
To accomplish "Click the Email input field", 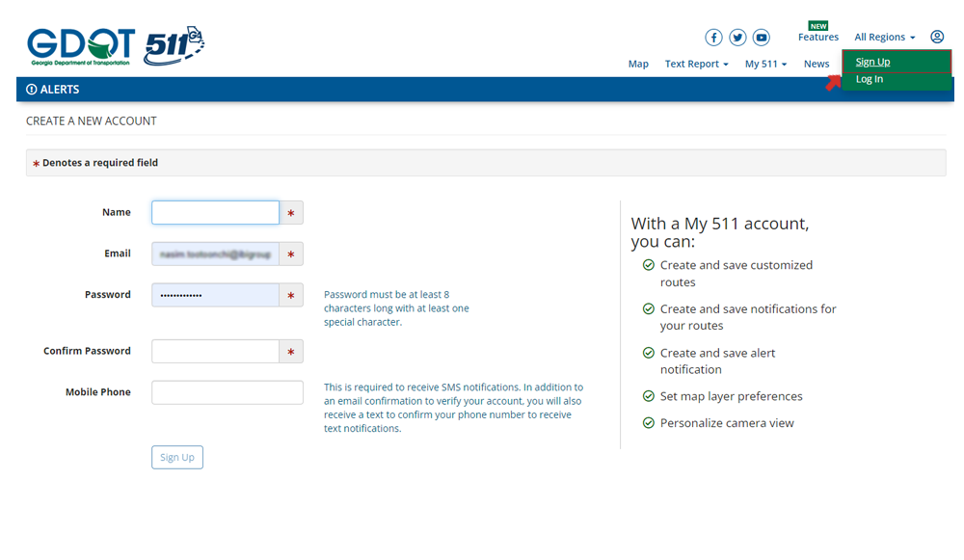I will point(215,253).
